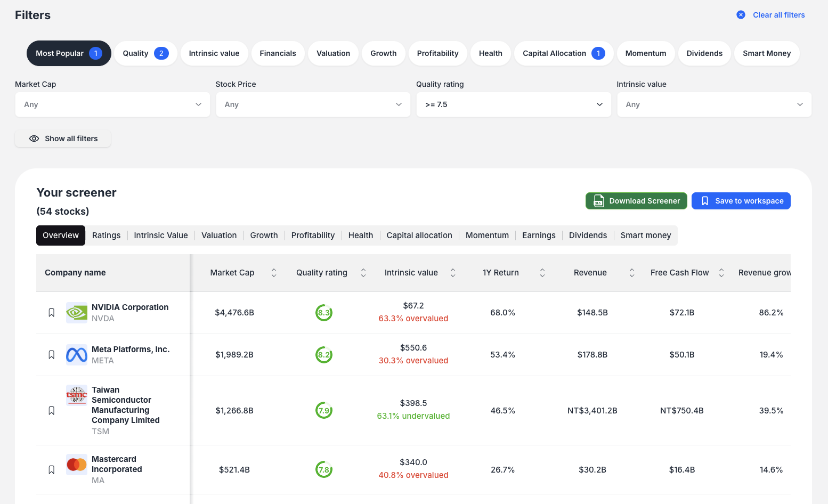Sort by 1Y Return column arrows
Image resolution: width=828 pixels, height=504 pixels.
[542, 273]
